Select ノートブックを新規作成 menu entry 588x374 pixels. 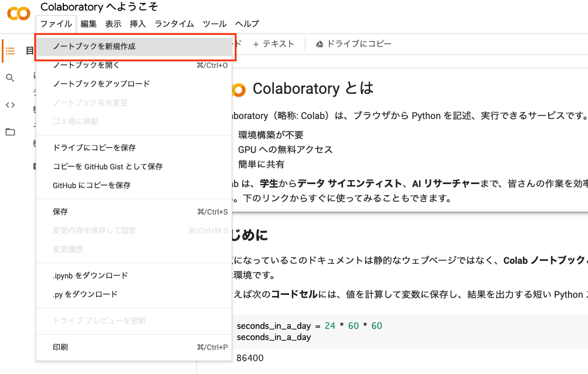[x=134, y=46]
